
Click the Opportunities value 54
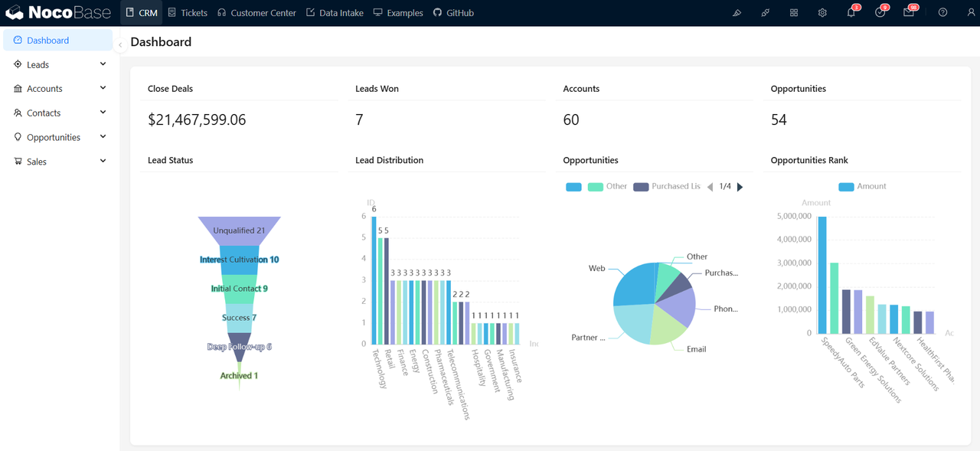(779, 120)
